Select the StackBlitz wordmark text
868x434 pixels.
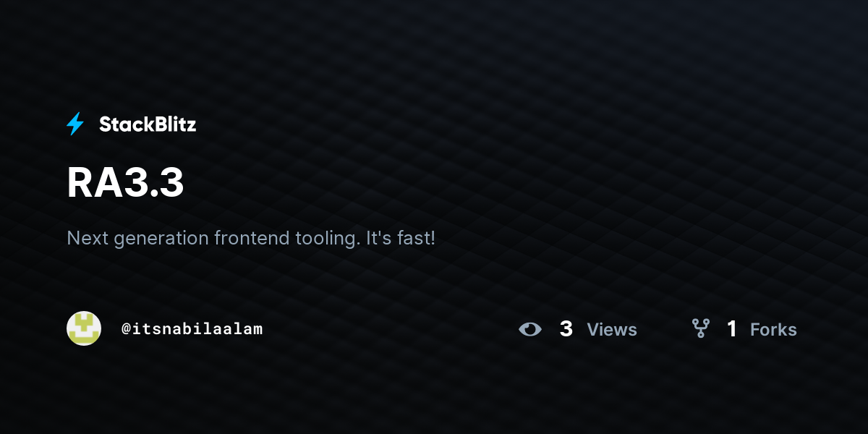[x=148, y=124]
